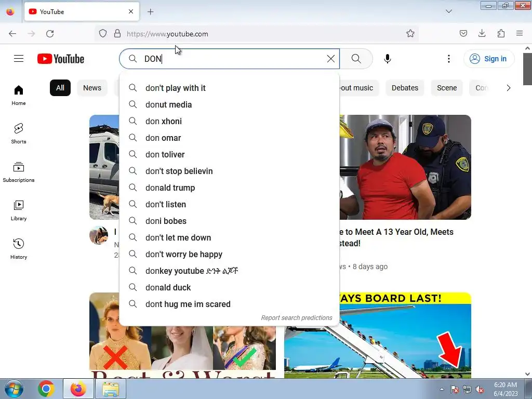Image resolution: width=532 pixels, height=399 pixels.
Task: Bookmark this page with the star
Action: (x=410, y=34)
